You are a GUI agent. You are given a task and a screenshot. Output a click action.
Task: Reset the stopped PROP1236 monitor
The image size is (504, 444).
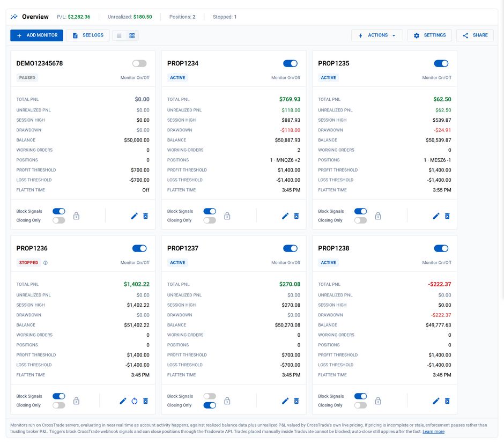pyautogui.click(x=135, y=401)
